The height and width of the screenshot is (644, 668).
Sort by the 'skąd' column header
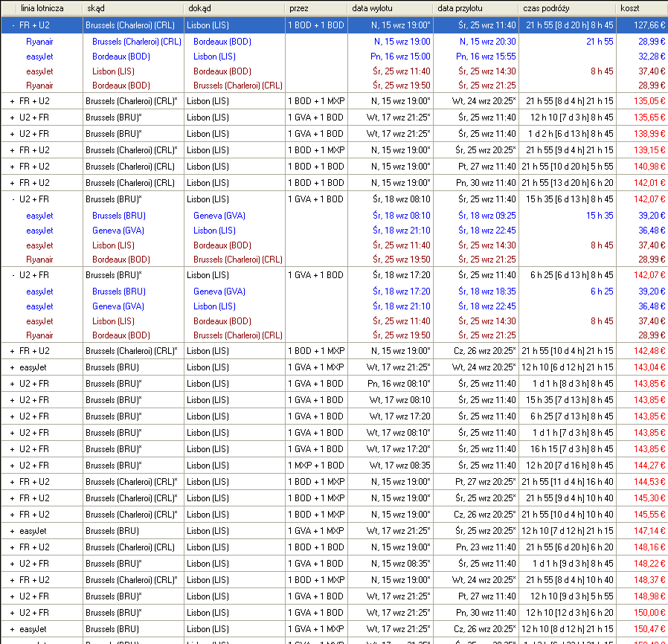pyautogui.click(x=133, y=8)
